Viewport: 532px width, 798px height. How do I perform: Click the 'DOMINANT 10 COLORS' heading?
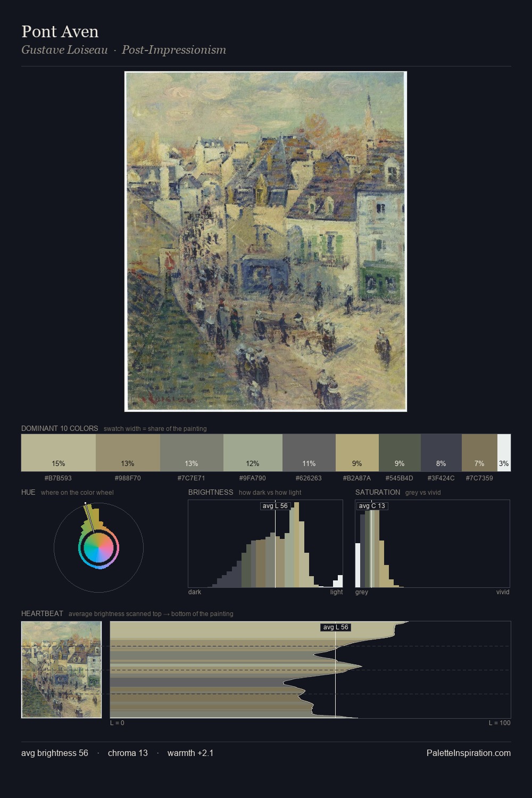tap(60, 428)
